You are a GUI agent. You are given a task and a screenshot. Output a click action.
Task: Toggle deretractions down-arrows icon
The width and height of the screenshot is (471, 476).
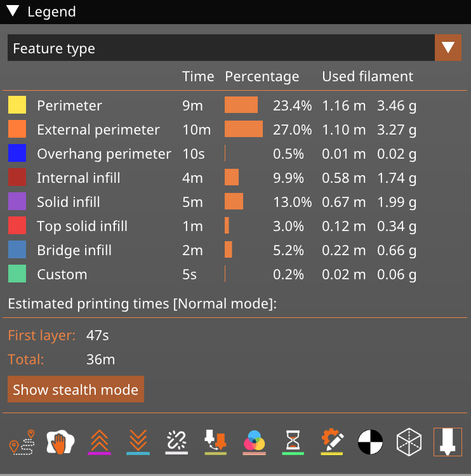[x=138, y=442]
